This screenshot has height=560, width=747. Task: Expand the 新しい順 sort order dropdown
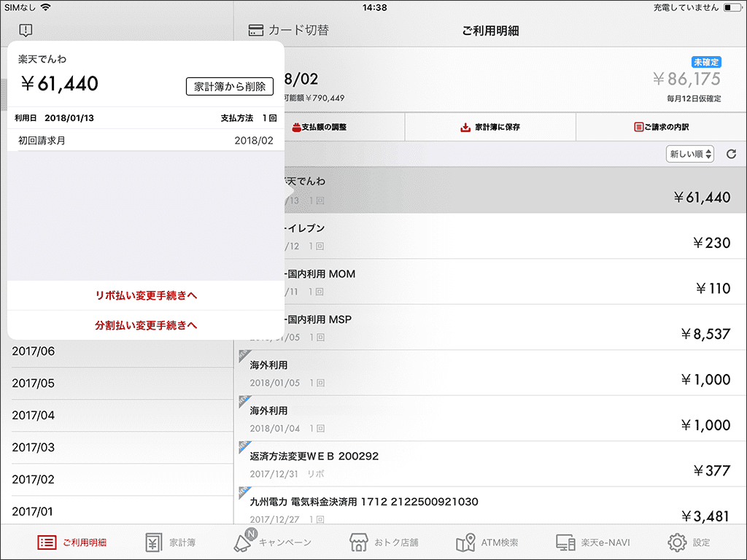click(689, 155)
